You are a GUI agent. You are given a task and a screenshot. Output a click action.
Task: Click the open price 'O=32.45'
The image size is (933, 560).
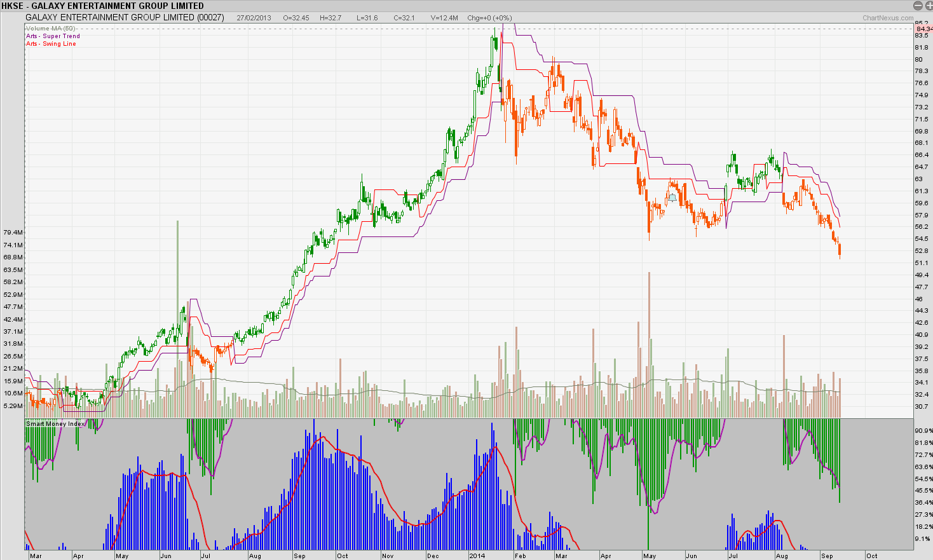click(x=296, y=18)
